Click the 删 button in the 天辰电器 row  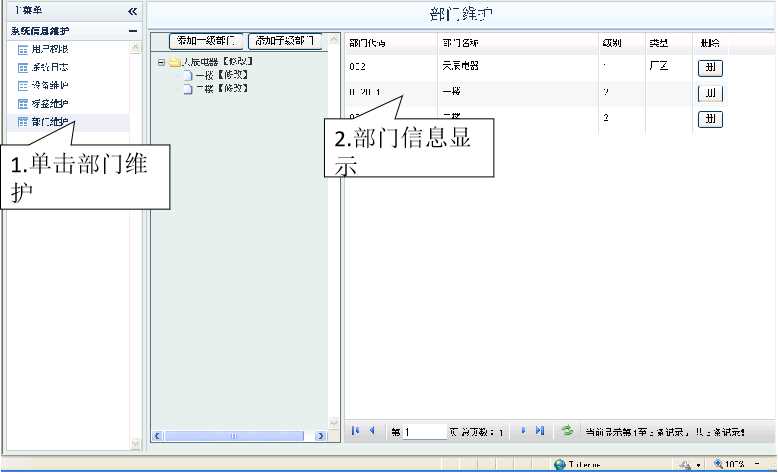(710, 68)
